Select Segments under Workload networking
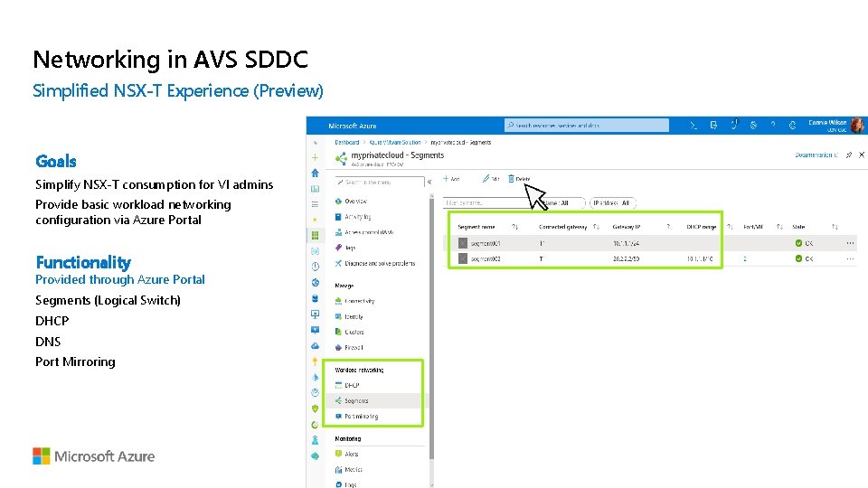This screenshot has height=488, width=868. (352, 400)
